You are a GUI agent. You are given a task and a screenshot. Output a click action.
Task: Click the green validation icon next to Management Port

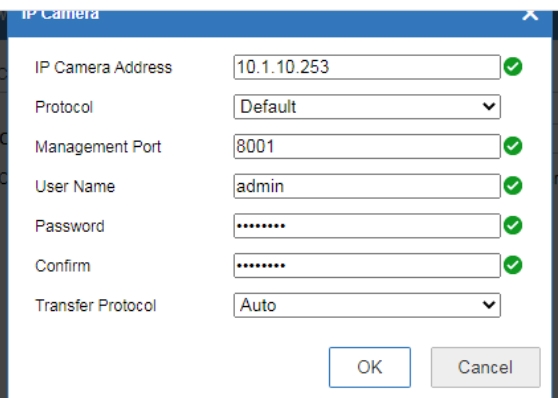513,146
